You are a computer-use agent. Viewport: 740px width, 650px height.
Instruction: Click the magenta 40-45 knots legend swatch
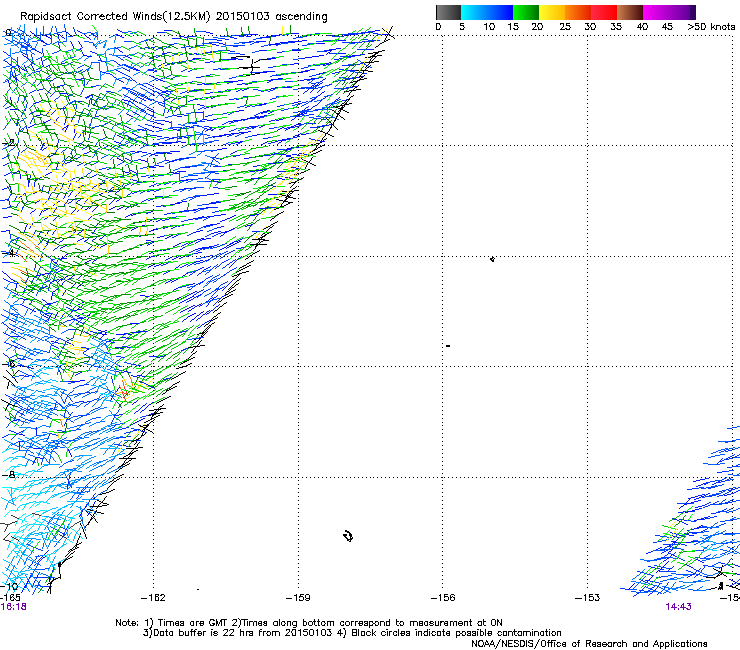[656, 12]
